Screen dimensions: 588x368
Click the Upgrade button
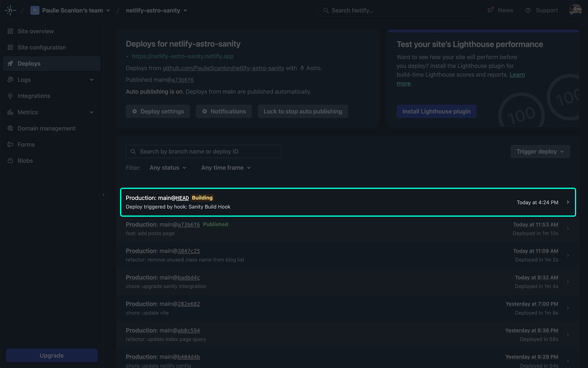tap(51, 355)
